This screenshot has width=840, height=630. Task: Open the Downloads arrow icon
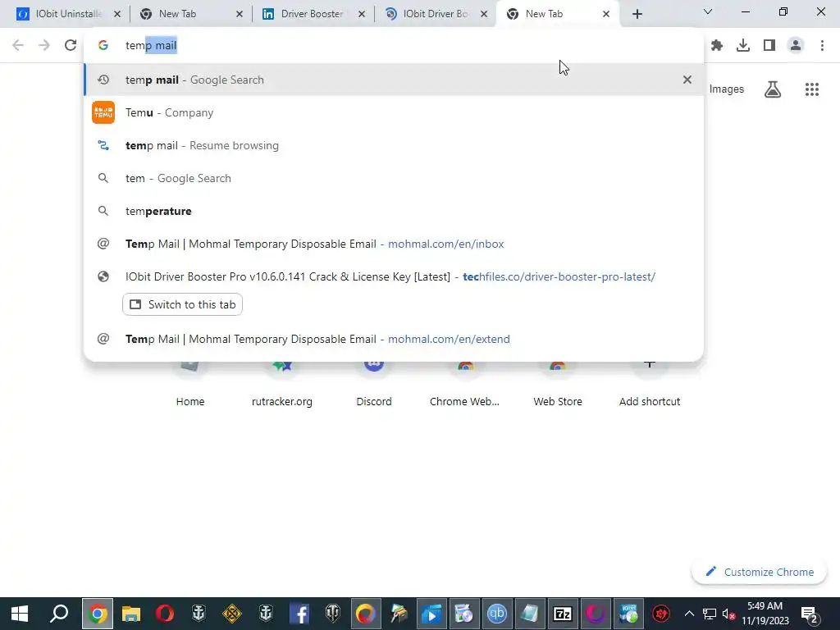pos(743,46)
